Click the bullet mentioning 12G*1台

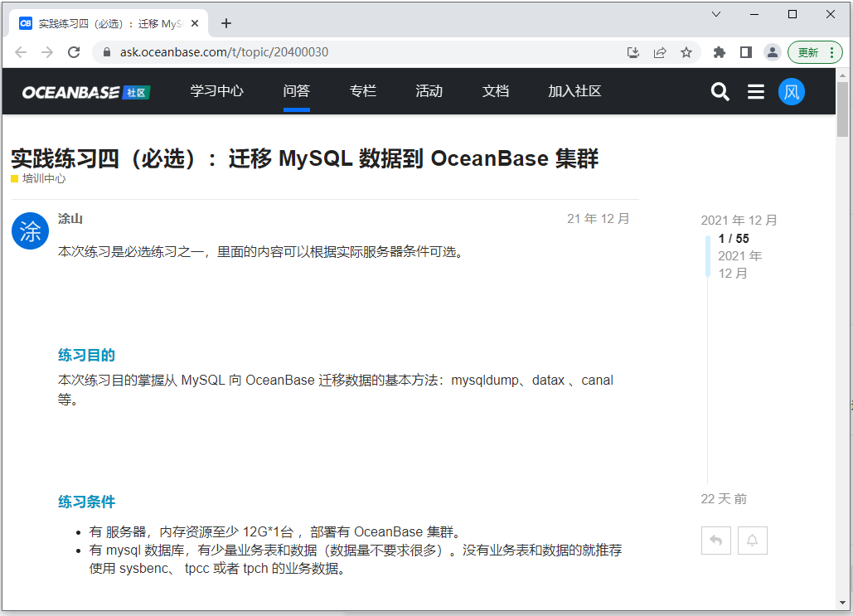[x=276, y=531]
